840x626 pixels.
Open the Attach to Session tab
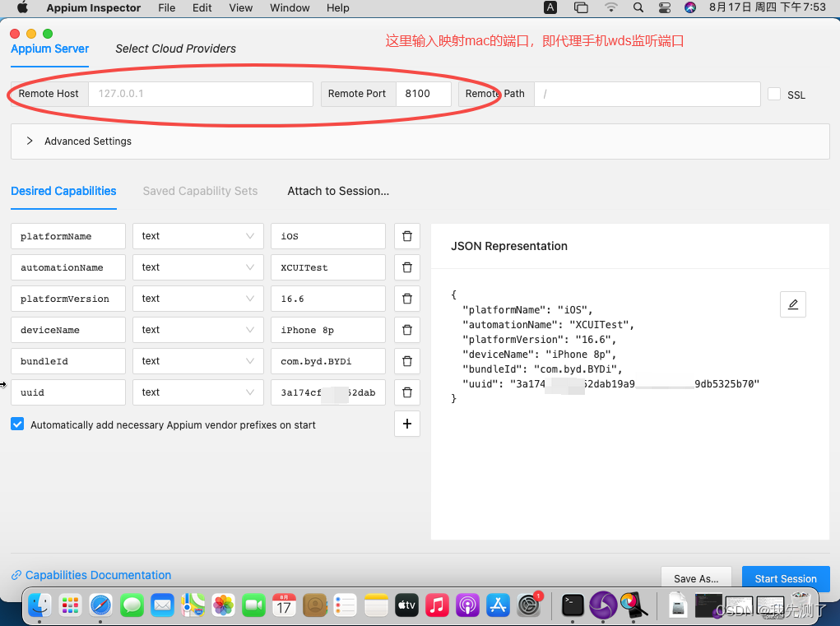click(337, 191)
